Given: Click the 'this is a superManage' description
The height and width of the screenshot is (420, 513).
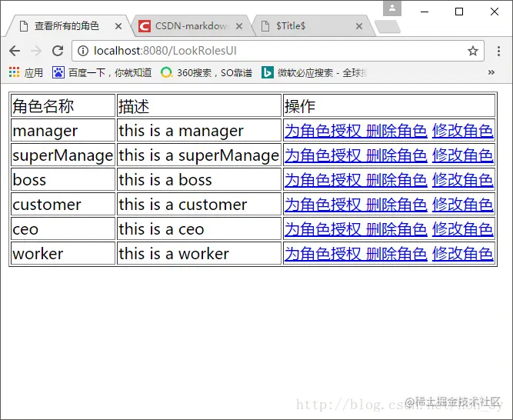Looking at the screenshot, I should pos(199,155).
